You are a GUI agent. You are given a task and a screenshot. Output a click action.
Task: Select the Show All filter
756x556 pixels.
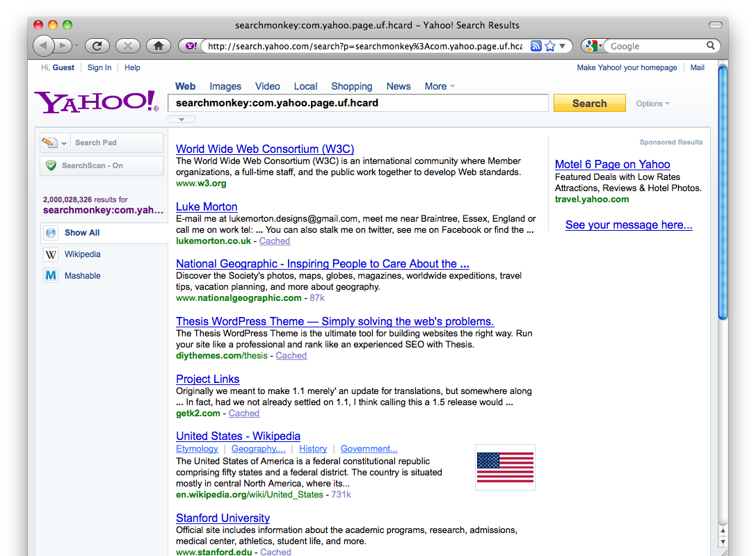tap(82, 233)
